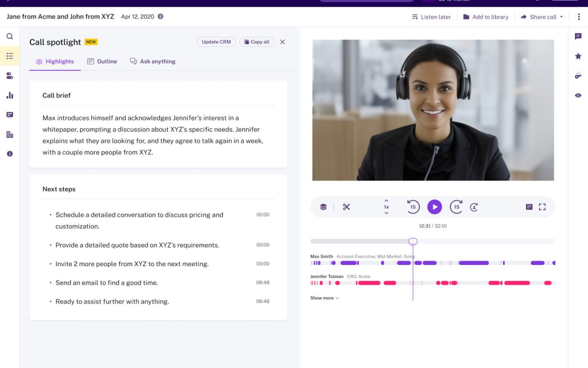Viewport: 588px width, 368px height.
Task: Click the Copy all button
Action: (x=257, y=41)
